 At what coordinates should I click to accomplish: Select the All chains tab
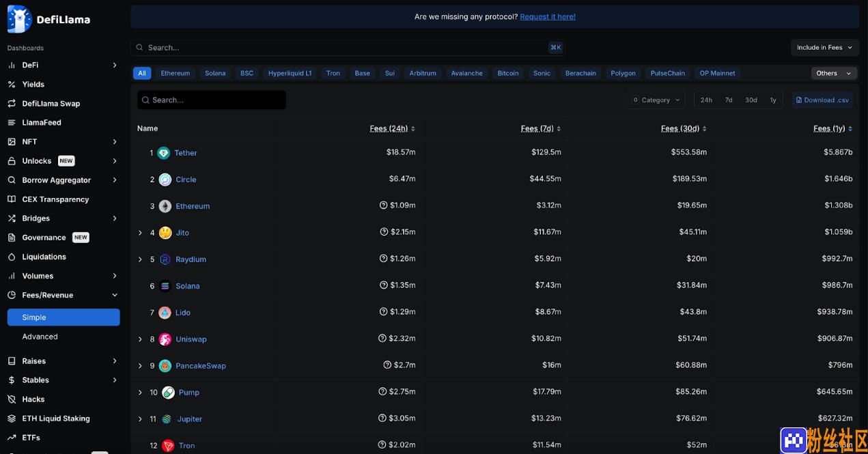[142, 73]
